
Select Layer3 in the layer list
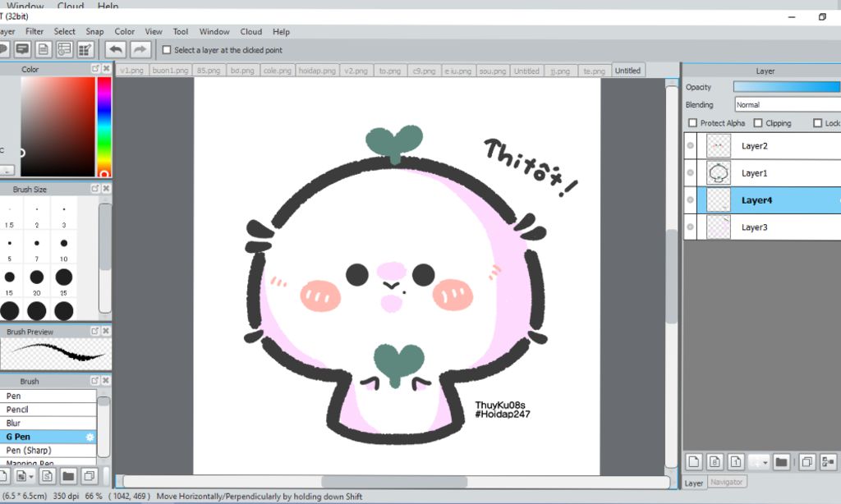(x=769, y=227)
